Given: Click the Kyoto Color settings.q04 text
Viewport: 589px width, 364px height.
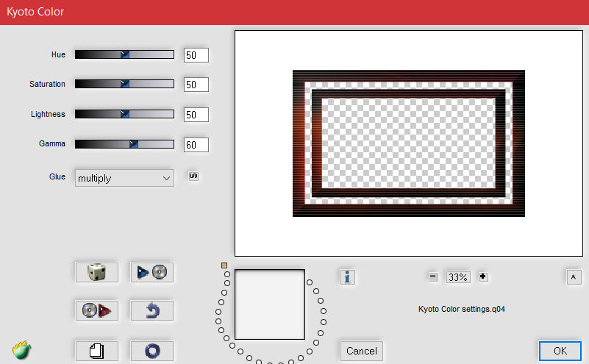Looking at the screenshot, I should pos(462,309).
